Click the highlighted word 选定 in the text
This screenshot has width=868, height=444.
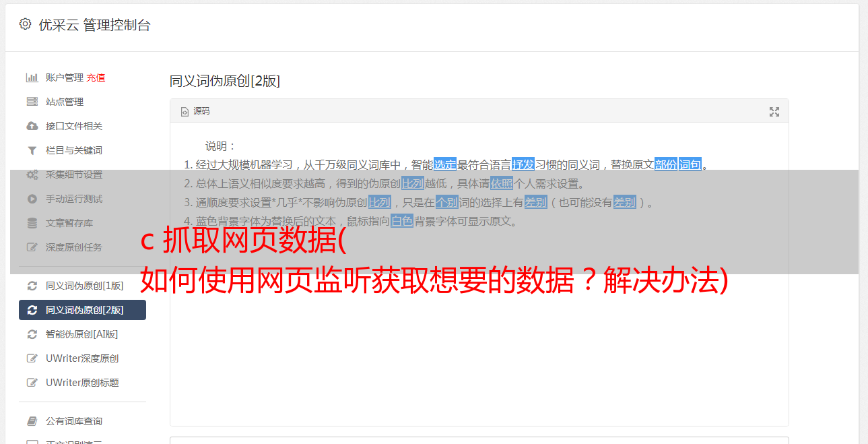[445, 164]
